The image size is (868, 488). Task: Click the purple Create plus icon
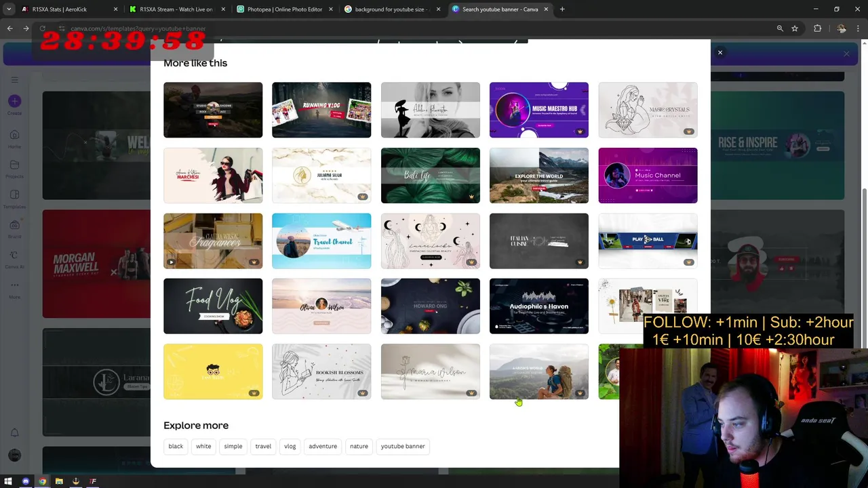click(x=14, y=102)
